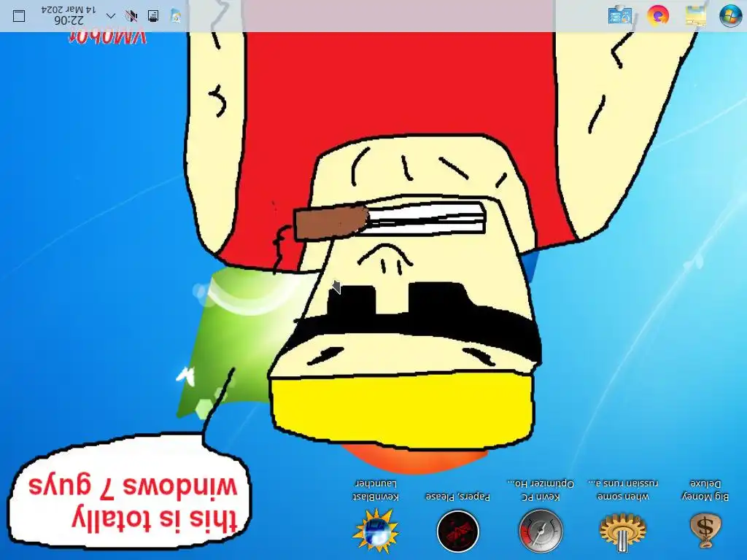This screenshot has width=747, height=560.
Task: Unmute the muted speaker tray icon
Action: point(131,16)
